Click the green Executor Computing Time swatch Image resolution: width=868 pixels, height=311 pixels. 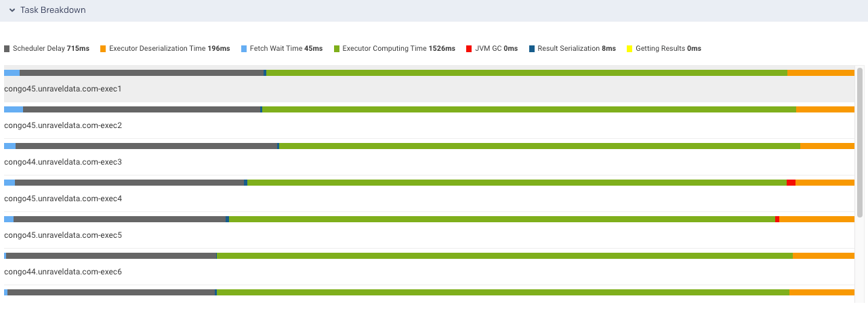[x=337, y=49]
